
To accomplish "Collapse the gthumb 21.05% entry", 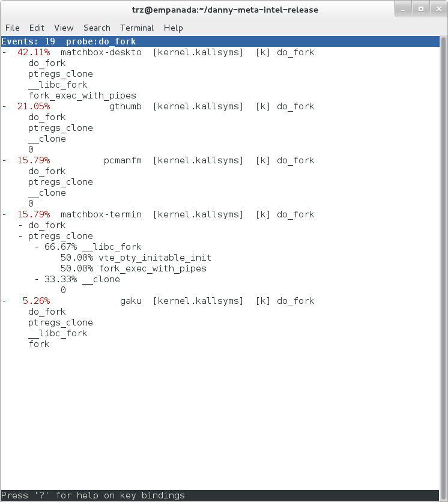I will 4,106.
